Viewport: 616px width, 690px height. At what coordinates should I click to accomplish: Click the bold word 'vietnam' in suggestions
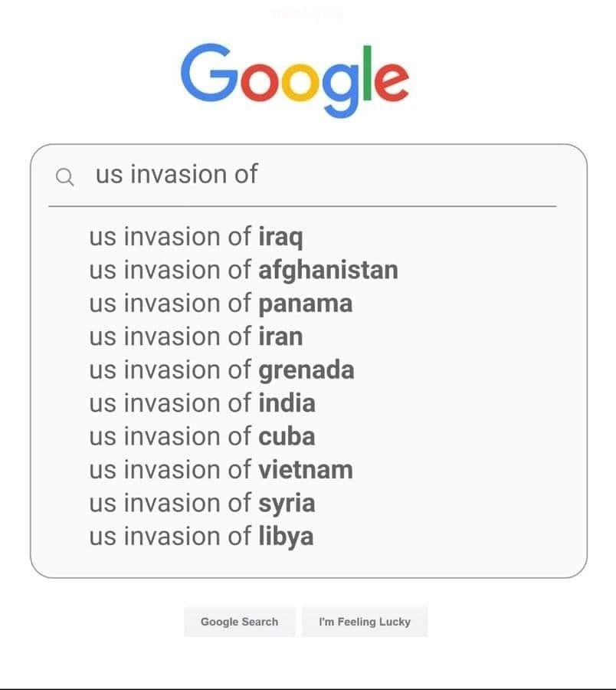coord(306,469)
